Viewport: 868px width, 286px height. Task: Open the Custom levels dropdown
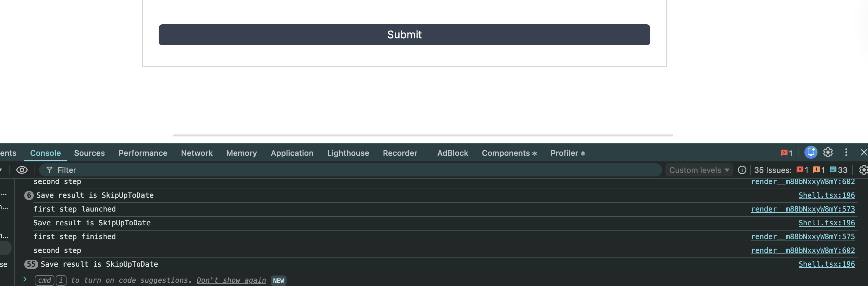(x=699, y=170)
